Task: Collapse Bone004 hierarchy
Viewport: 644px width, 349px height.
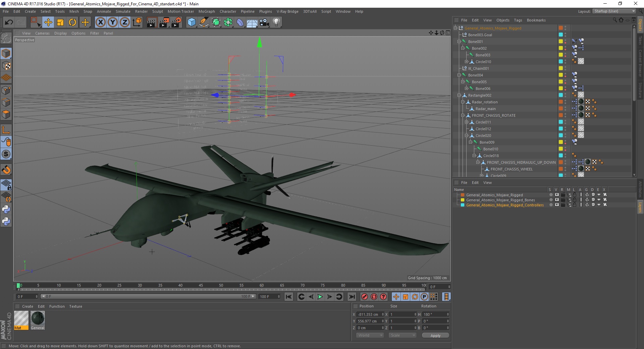Action: tap(459, 75)
